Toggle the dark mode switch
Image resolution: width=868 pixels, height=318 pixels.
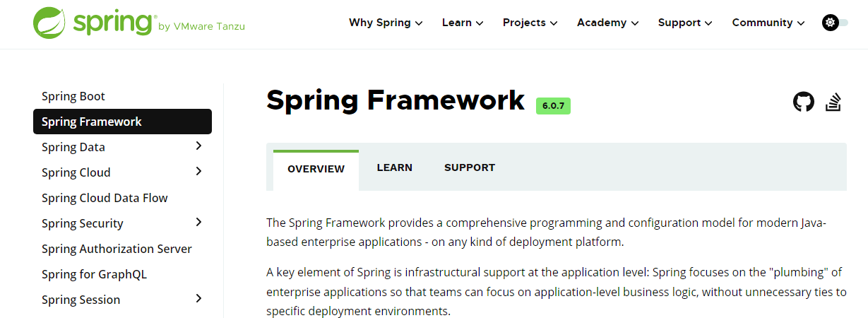[835, 23]
